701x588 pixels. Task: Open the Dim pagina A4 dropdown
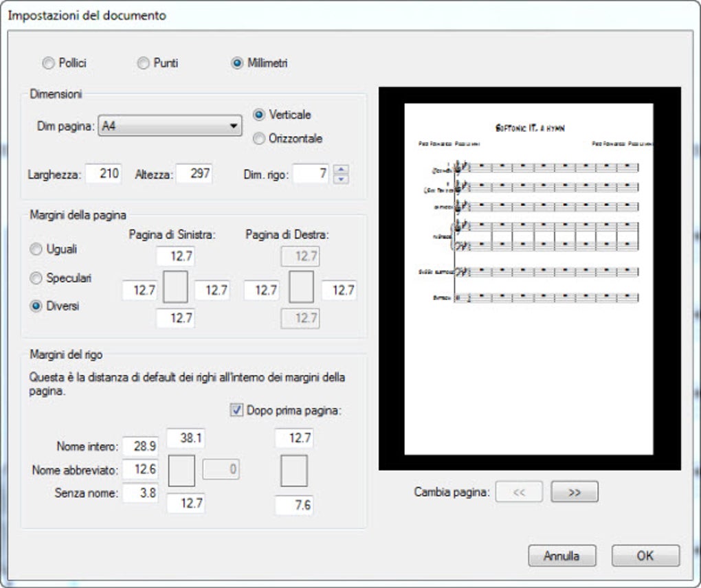[x=170, y=126]
